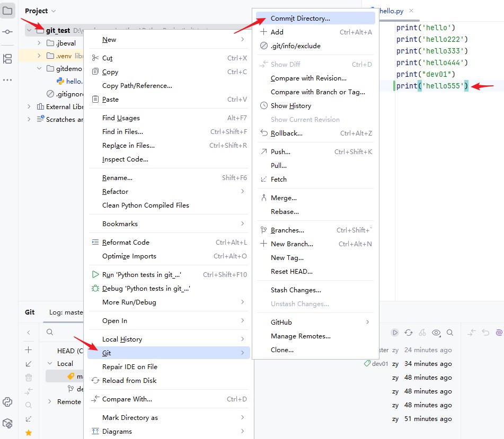Viewport: 504px width, 439px height.
Task: Click the search magnifier in Git log toolbar
Action: coord(450,333)
